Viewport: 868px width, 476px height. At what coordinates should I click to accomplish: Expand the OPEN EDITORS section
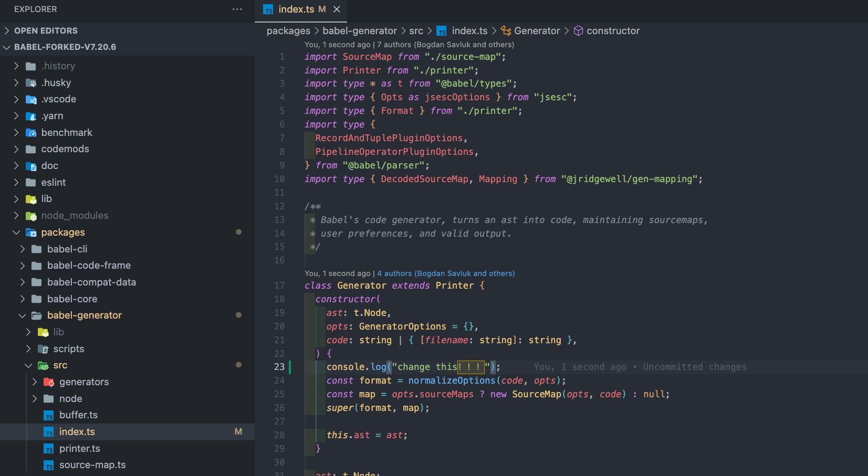point(7,30)
